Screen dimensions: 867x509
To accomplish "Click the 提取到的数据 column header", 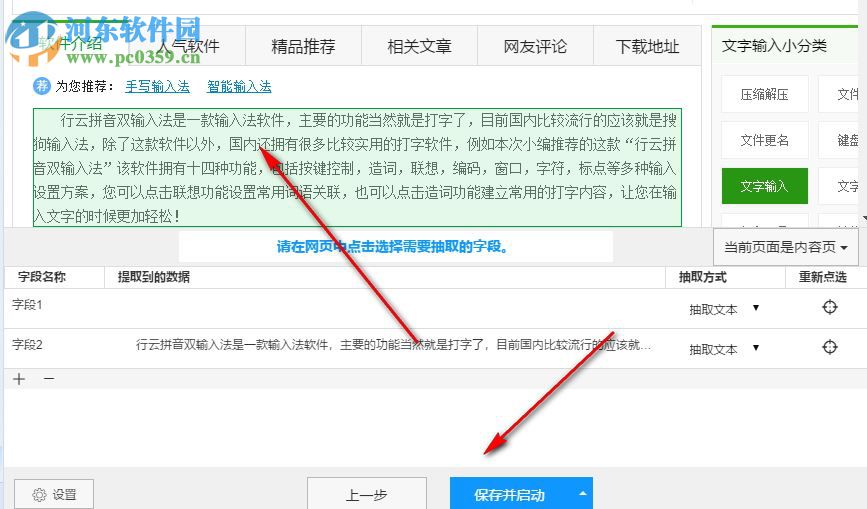I will click(154, 277).
